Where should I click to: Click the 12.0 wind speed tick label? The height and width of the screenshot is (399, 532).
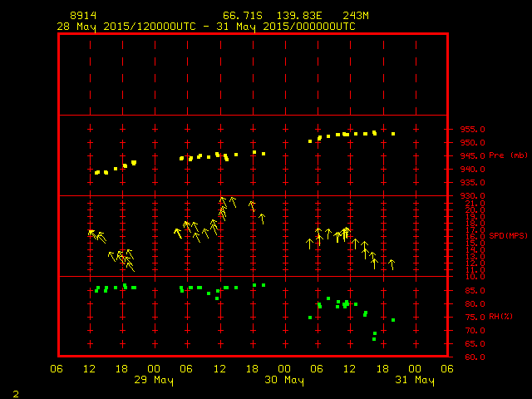[x=475, y=264]
